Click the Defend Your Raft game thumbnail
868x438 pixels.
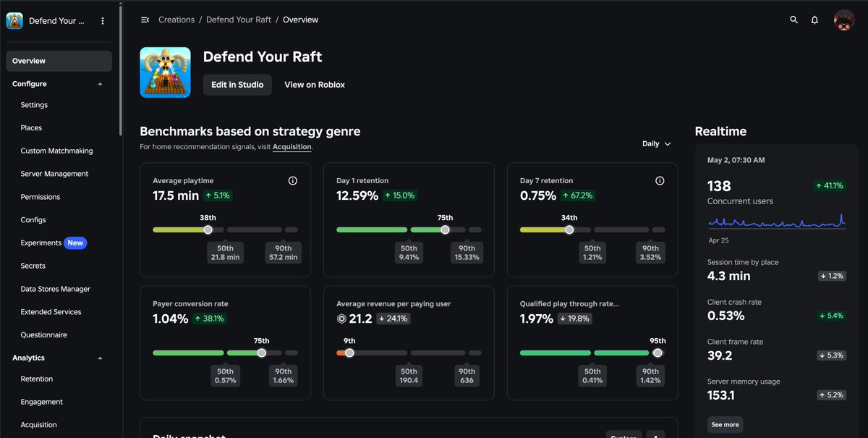point(165,72)
